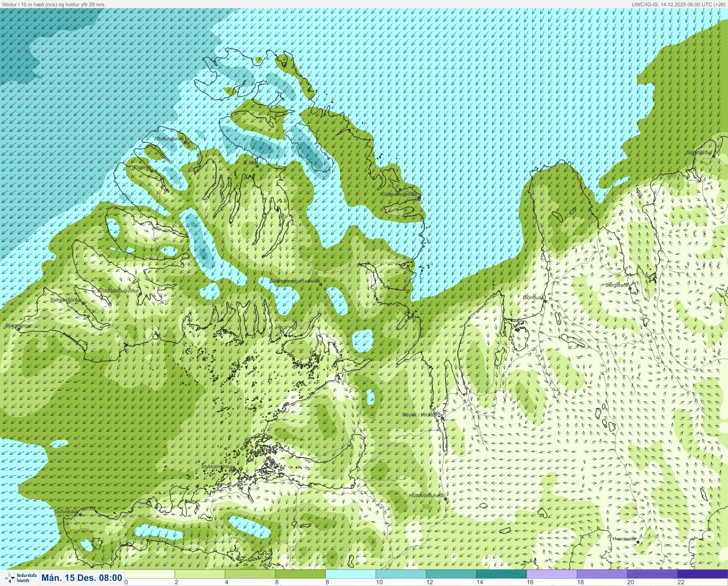Select the 20–22 m/s violet legend swatch
The image size is (728, 586).
tap(652, 573)
